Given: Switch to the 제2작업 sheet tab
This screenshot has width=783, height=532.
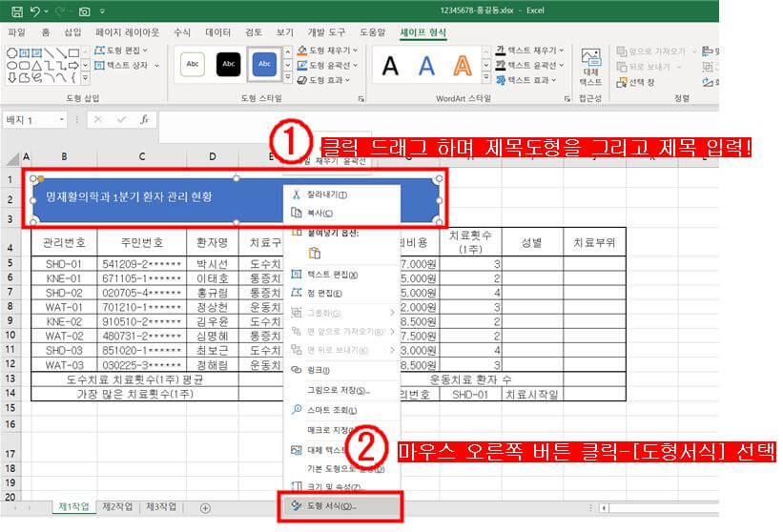Looking at the screenshot, I should (117, 506).
